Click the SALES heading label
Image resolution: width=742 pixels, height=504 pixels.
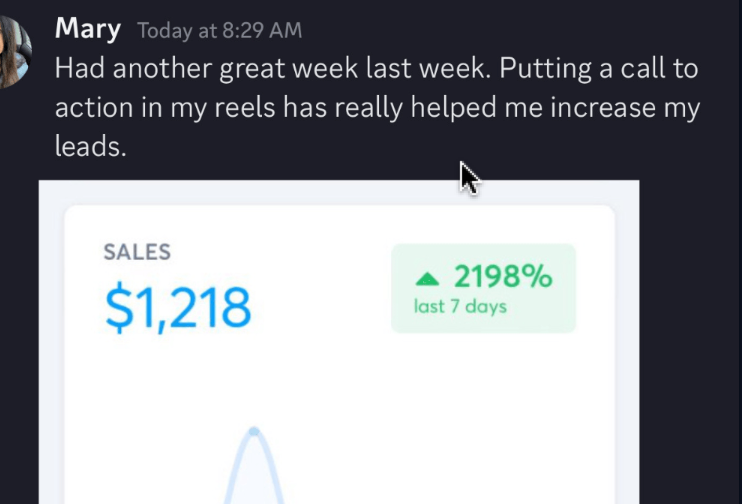coord(137,252)
